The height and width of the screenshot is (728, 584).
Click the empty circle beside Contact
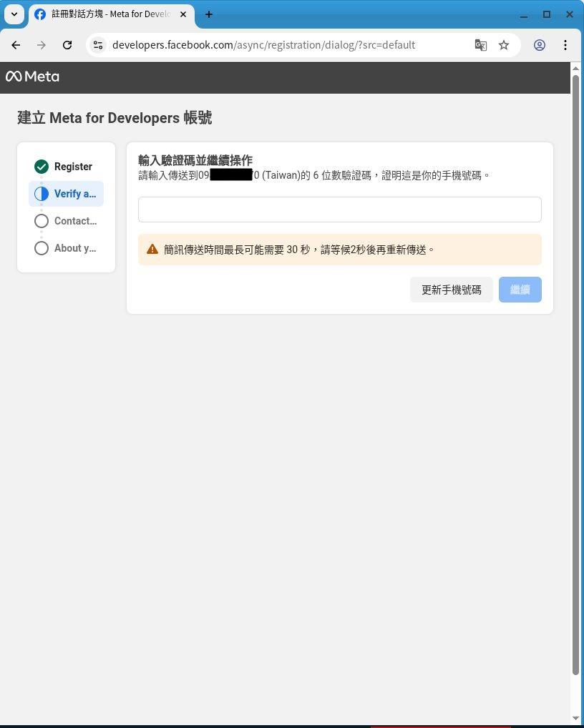(42, 221)
